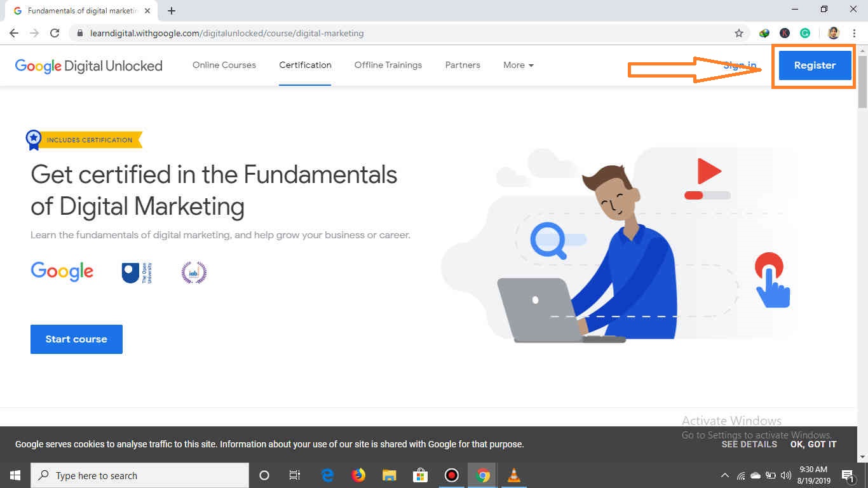868x488 pixels.
Task: Show hidden system tray icons
Action: (x=725, y=475)
